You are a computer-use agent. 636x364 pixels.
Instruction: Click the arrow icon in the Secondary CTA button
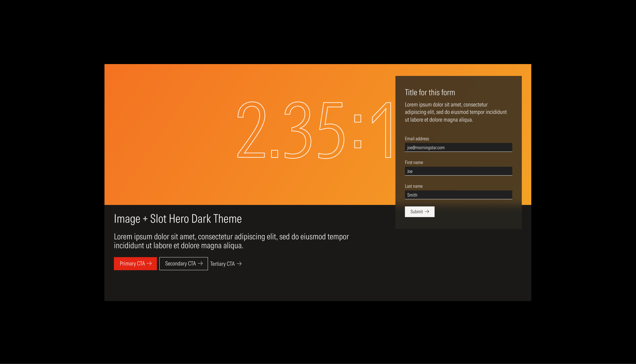pyautogui.click(x=201, y=264)
